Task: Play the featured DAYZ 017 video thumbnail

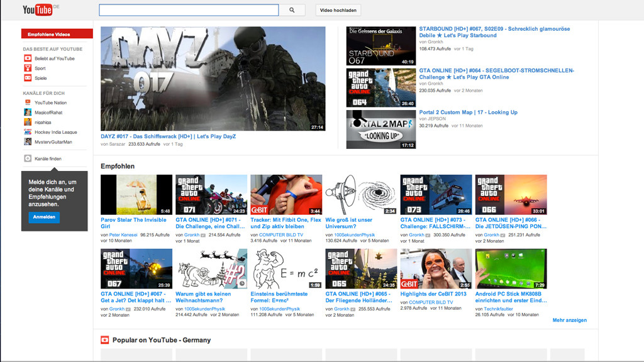Action: 213,79
